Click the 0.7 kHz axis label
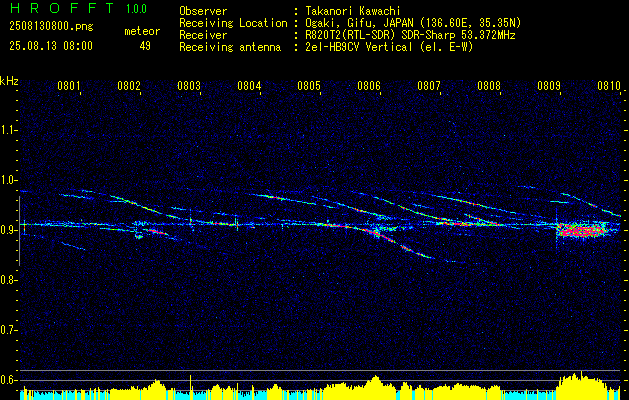The width and height of the screenshot is (629, 400). click(x=8, y=330)
